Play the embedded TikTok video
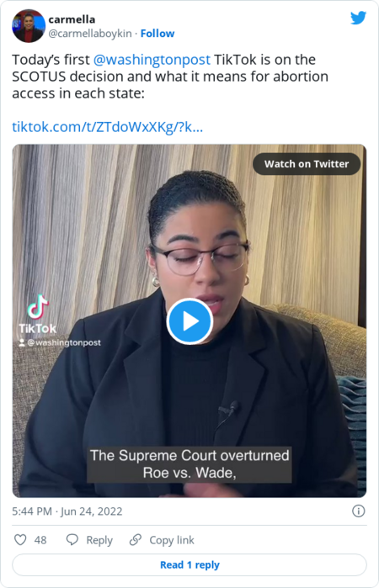Viewport: 379px width, 588px height. click(x=189, y=321)
